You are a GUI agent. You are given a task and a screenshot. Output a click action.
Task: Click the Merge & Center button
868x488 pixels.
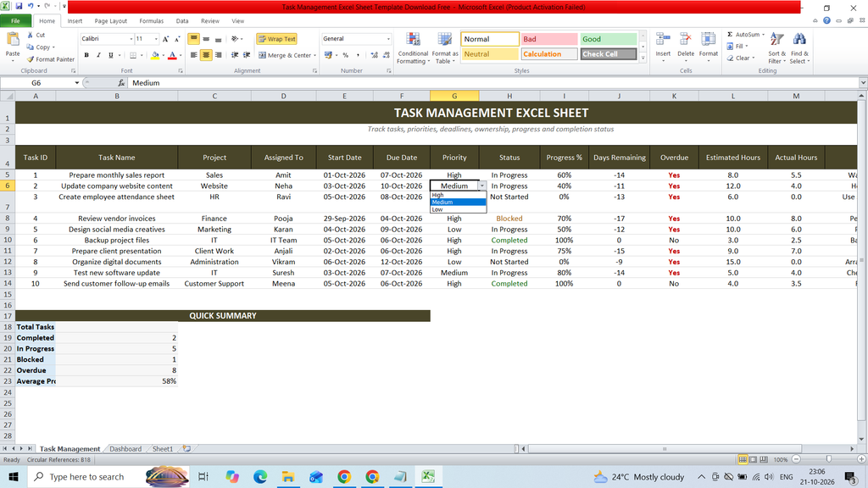pyautogui.click(x=287, y=55)
